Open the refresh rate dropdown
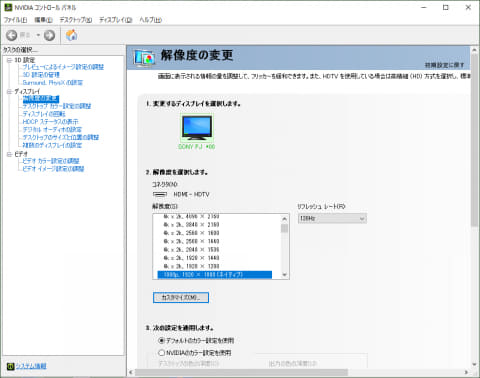480x378 pixels. (332, 219)
